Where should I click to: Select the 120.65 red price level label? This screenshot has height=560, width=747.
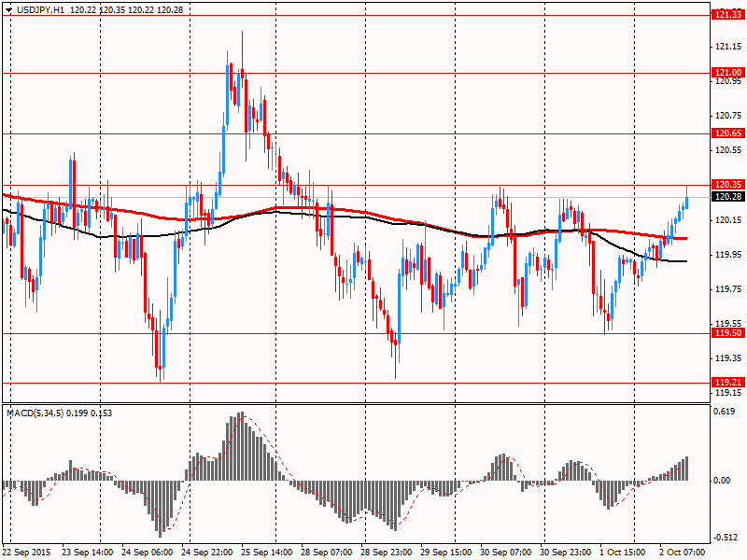pos(728,133)
